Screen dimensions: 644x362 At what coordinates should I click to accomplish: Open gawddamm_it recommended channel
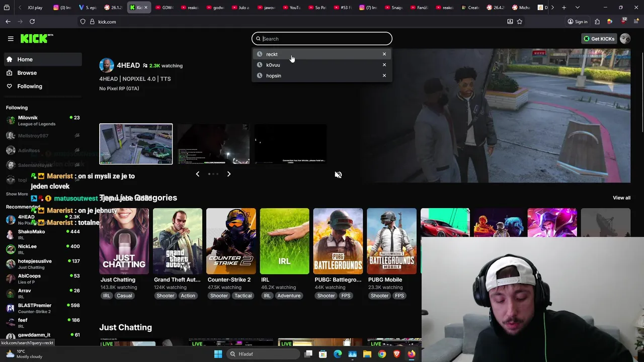coord(43,336)
